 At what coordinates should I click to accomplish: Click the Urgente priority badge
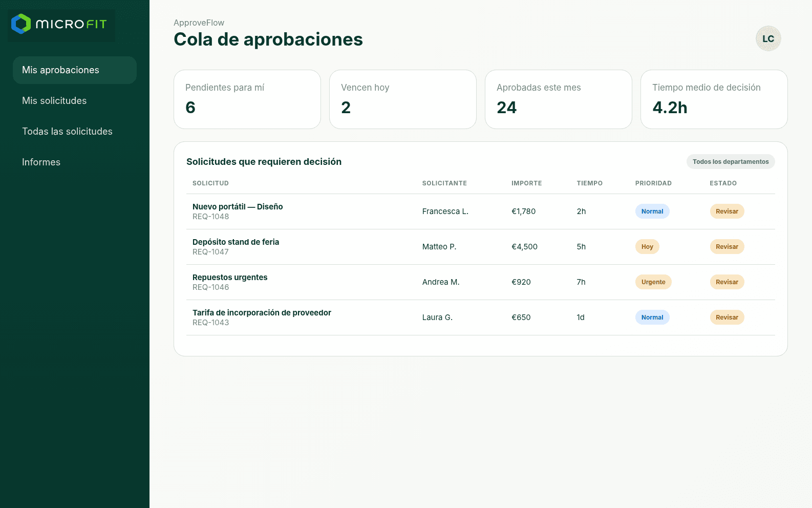[x=653, y=282]
